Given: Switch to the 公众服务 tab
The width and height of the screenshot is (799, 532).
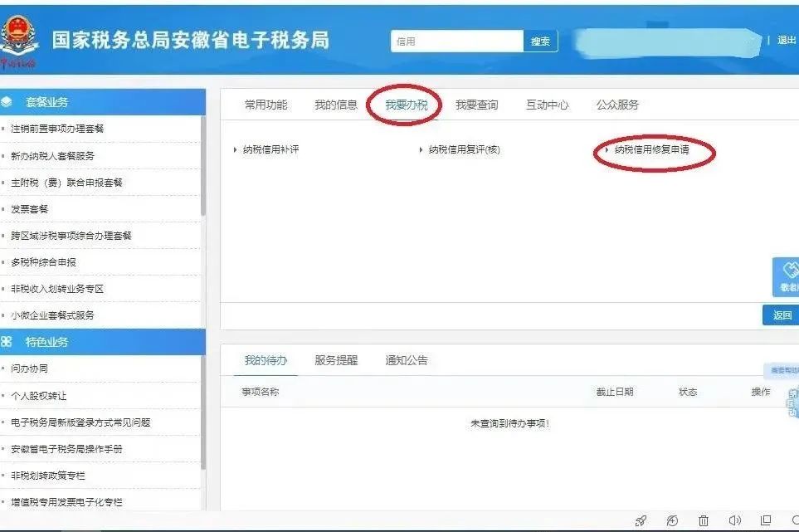Looking at the screenshot, I should (617, 105).
